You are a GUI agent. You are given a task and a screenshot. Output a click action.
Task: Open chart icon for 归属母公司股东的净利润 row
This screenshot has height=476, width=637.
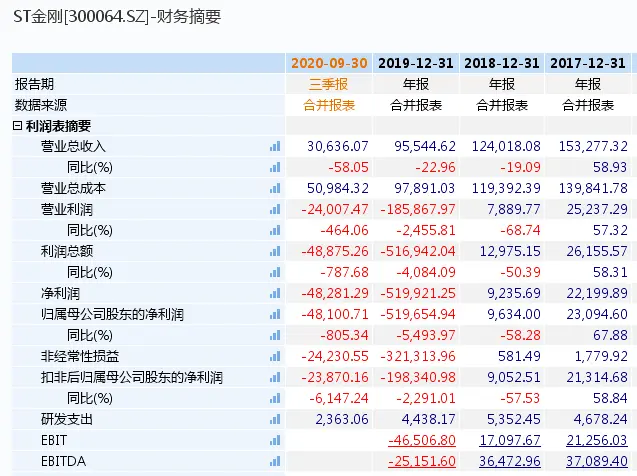click(275, 314)
